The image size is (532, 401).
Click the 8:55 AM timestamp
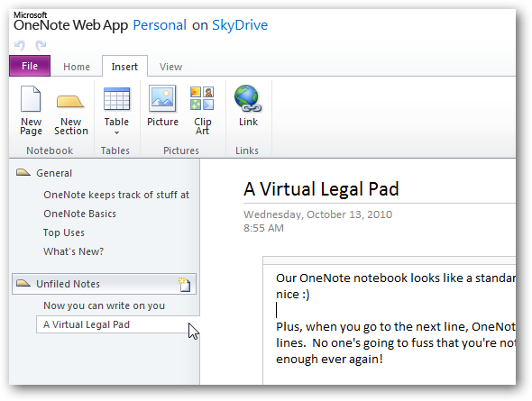tap(263, 228)
